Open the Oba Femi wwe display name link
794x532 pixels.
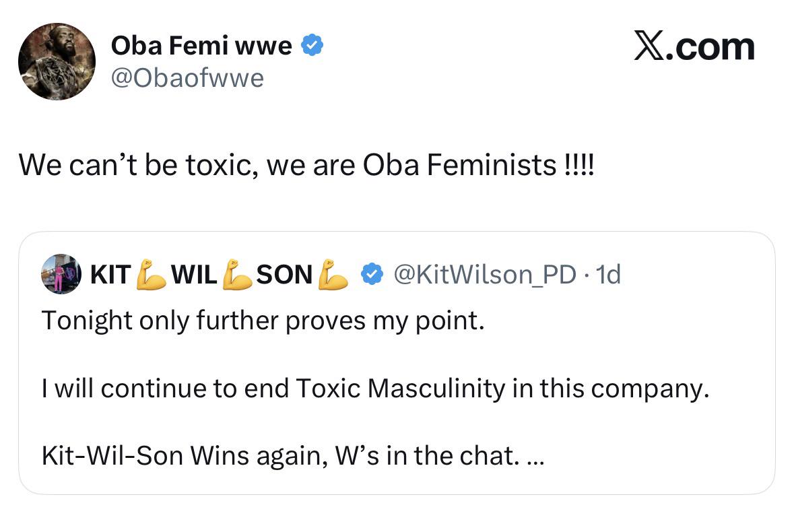pos(201,46)
